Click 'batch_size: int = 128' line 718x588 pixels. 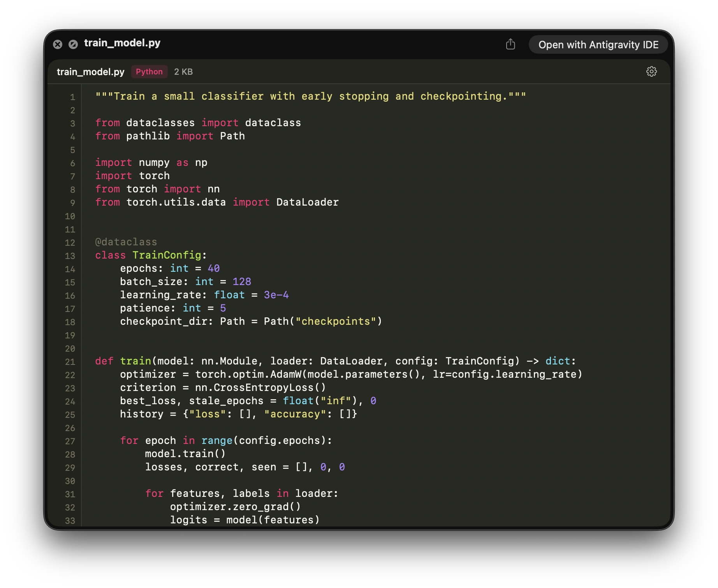(185, 282)
